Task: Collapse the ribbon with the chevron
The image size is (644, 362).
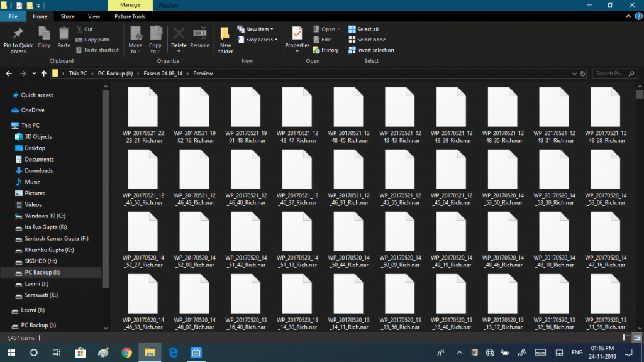Action: point(628,16)
